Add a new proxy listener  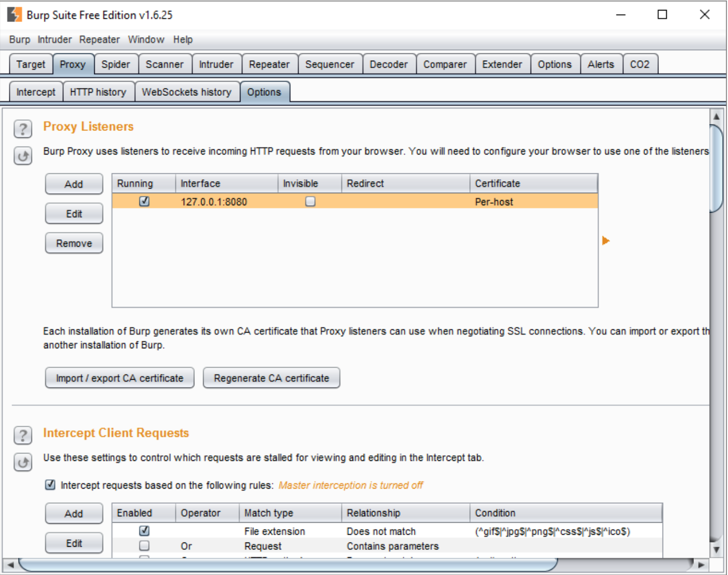coord(74,184)
